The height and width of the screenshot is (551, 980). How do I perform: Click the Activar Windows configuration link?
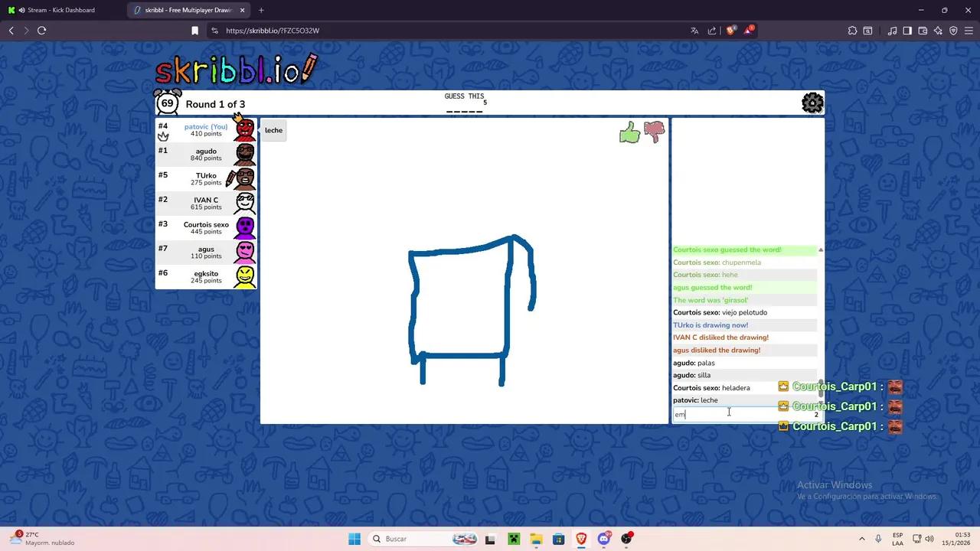pyautogui.click(x=867, y=496)
